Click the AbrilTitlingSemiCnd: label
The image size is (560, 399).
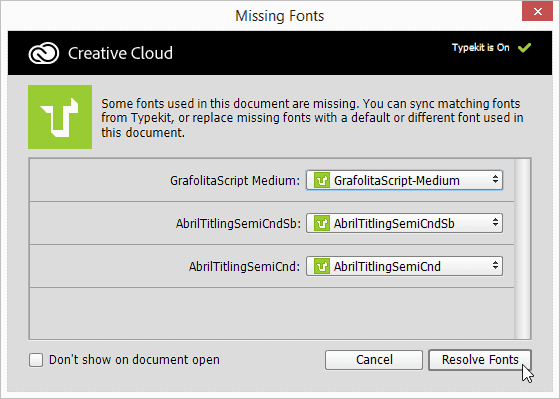pos(245,266)
